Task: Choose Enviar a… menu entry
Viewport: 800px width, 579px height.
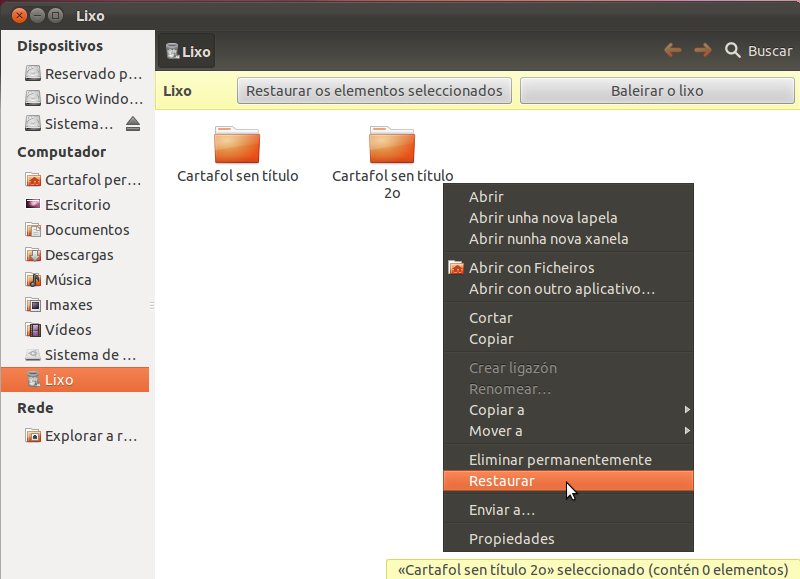Action: [568, 510]
